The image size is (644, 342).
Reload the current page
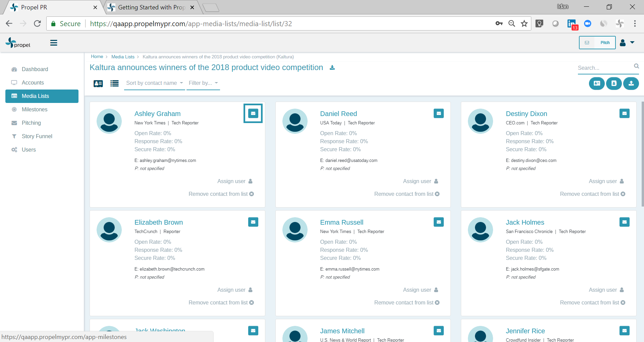37,23
